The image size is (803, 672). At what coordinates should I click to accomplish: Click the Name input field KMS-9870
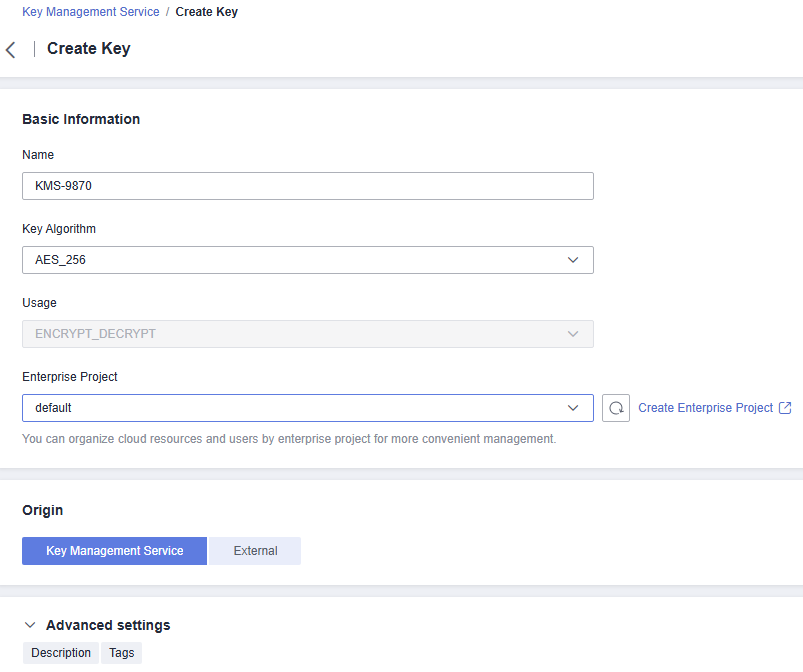[308, 186]
